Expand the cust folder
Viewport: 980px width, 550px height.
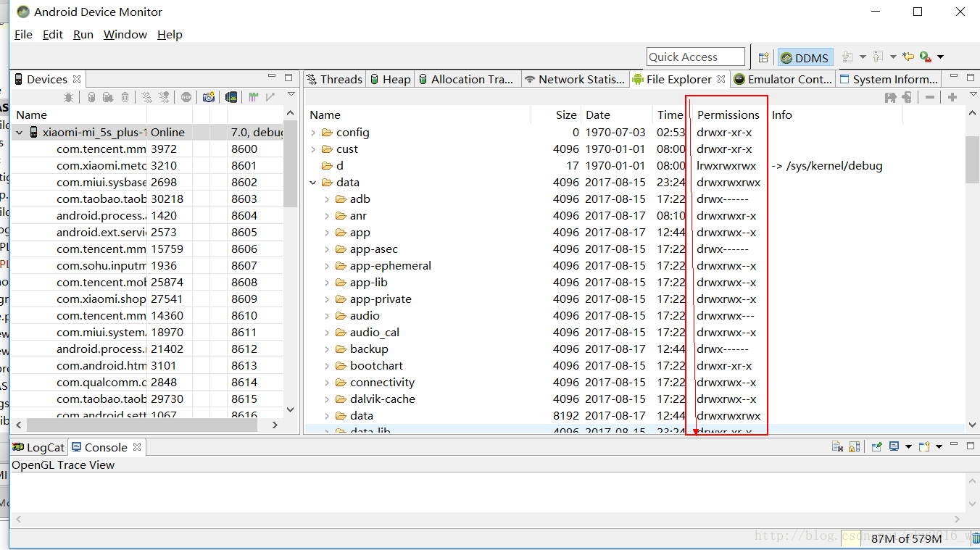click(313, 149)
